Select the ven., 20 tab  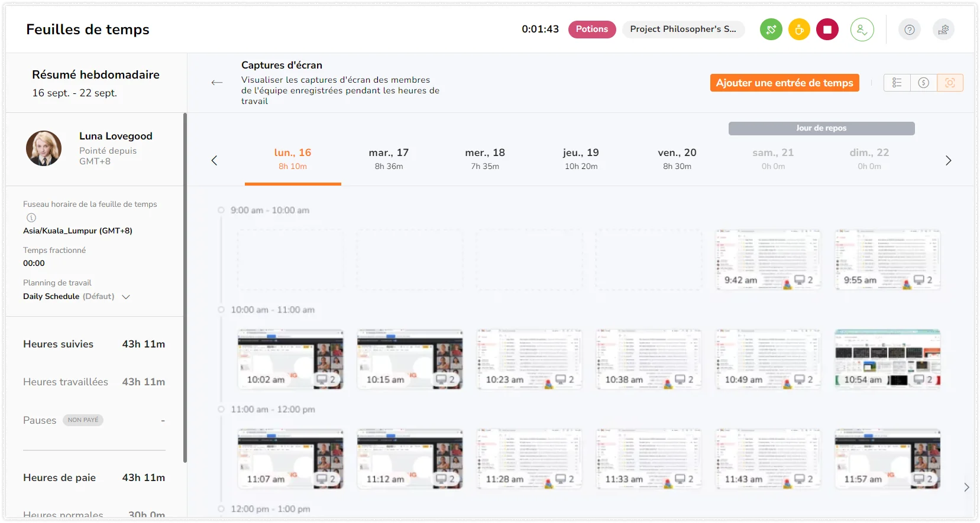point(677,159)
